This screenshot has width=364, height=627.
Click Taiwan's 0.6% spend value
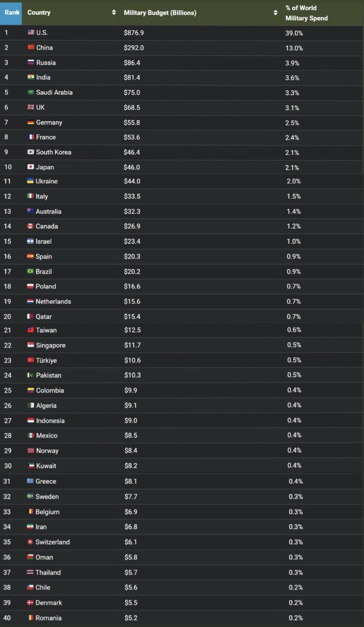pos(294,330)
